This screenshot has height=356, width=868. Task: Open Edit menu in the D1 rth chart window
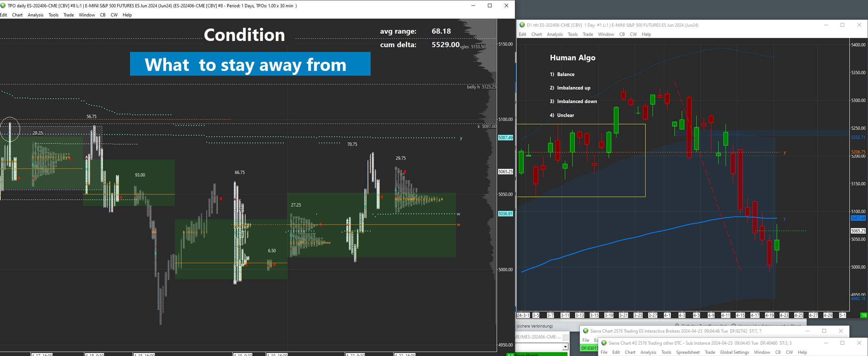coord(523,34)
